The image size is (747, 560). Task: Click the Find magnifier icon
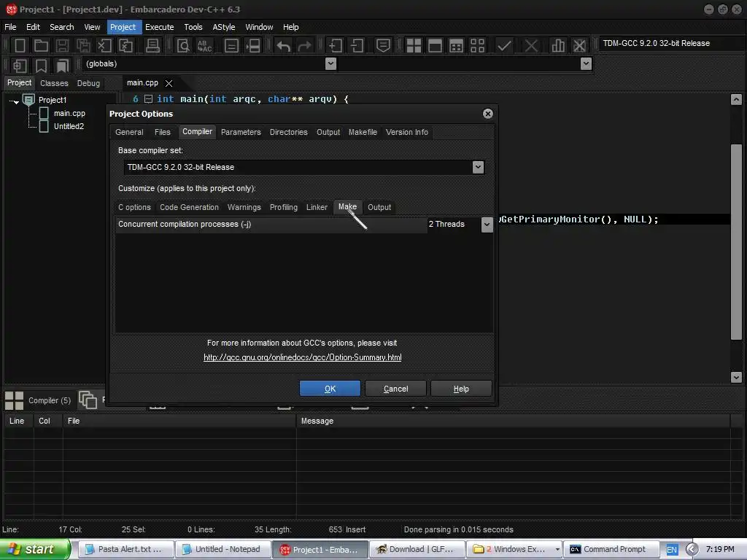click(183, 46)
